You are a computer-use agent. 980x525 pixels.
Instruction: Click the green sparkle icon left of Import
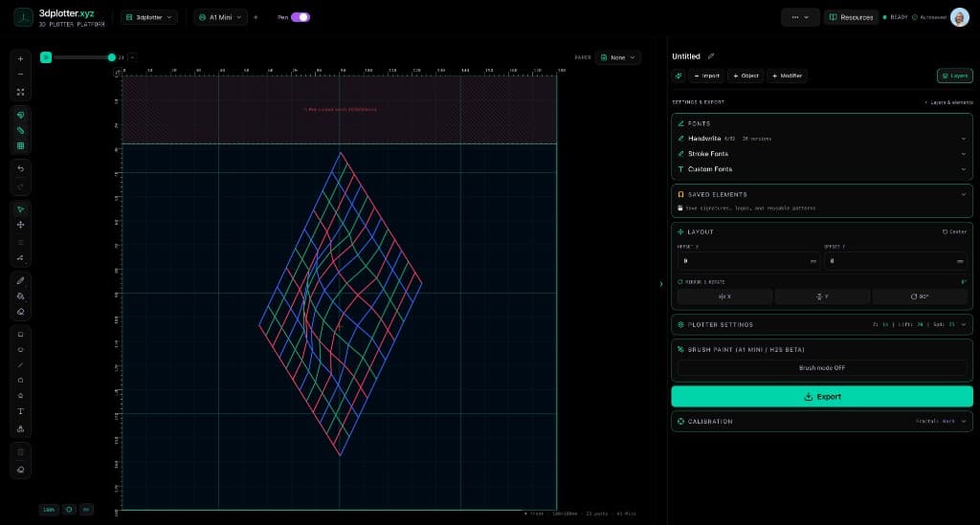(x=679, y=76)
